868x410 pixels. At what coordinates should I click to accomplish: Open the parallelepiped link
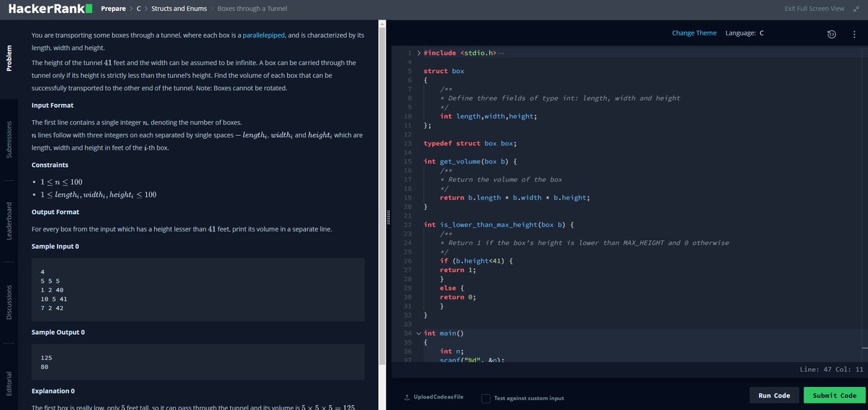coord(264,35)
